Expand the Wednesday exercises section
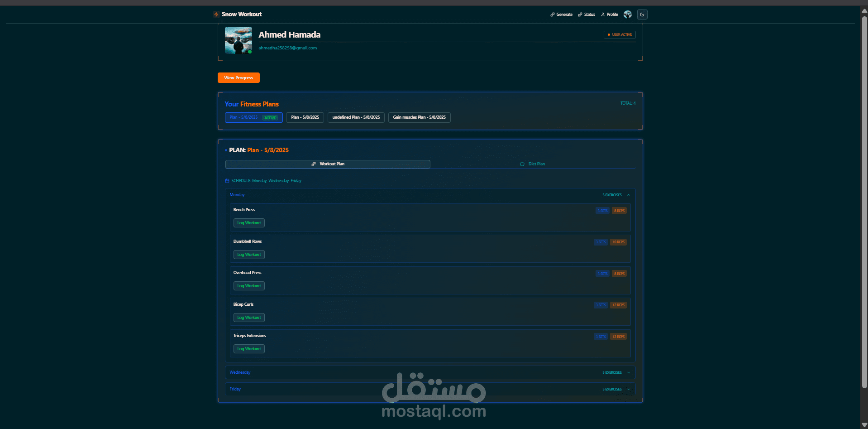The image size is (868, 429). coord(628,372)
